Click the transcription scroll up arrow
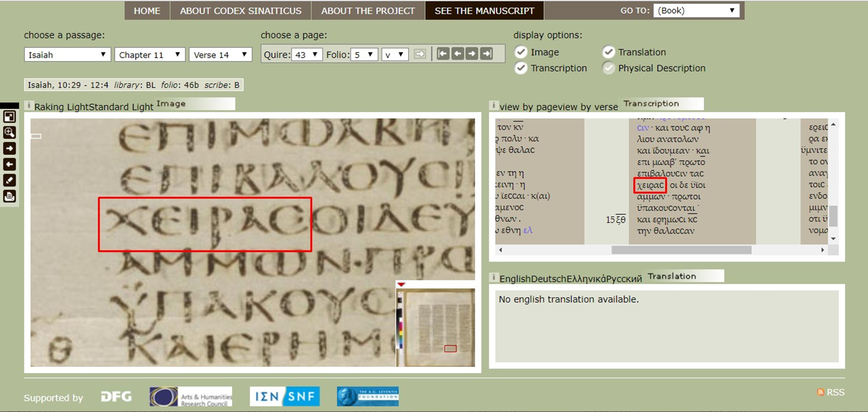868x412 pixels. [x=833, y=124]
